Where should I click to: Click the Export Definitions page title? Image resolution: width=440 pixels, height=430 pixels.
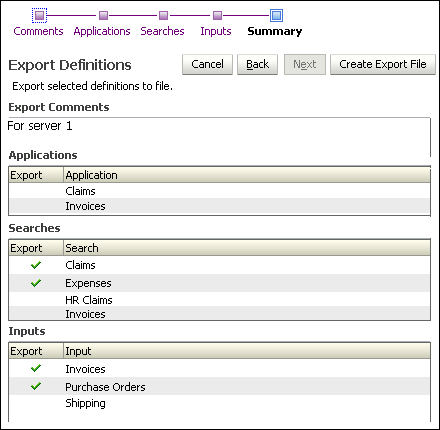point(70,65)
